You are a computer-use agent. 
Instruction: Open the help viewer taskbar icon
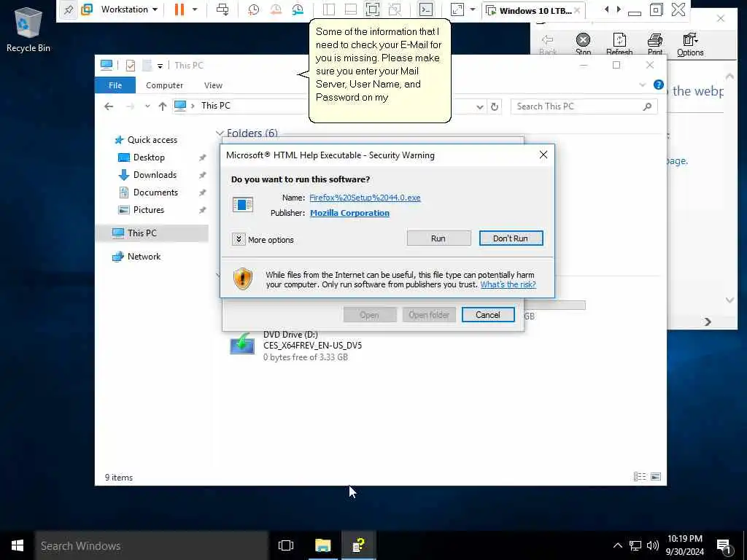click(x=358, y=545)
